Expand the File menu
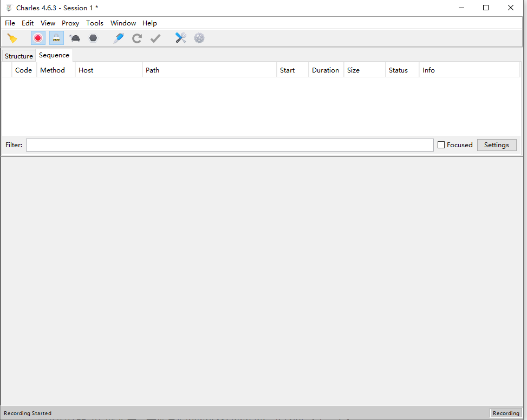Image resolution: width=527 pixels, height=420 pixels. (10, 23)
